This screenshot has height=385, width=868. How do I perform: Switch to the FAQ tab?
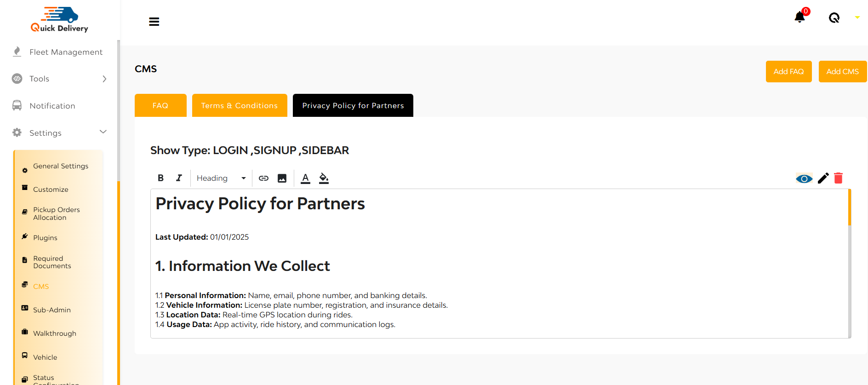click(x=160, y=105)
